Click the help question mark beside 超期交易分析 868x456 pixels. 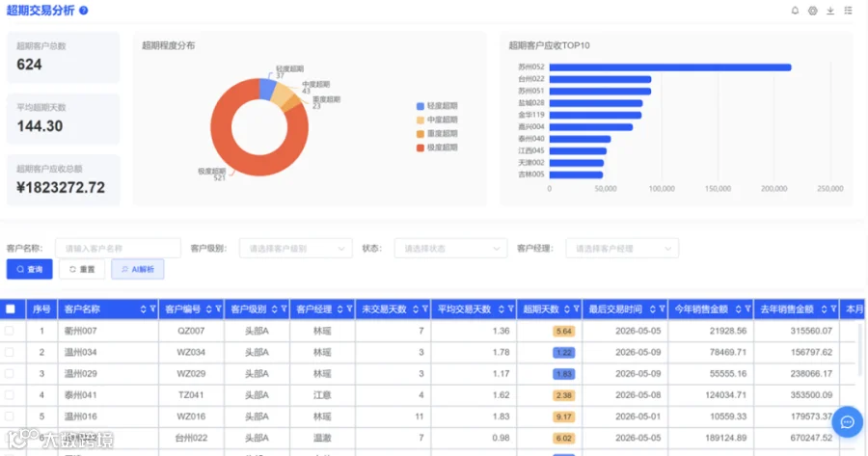click(84, 11)
